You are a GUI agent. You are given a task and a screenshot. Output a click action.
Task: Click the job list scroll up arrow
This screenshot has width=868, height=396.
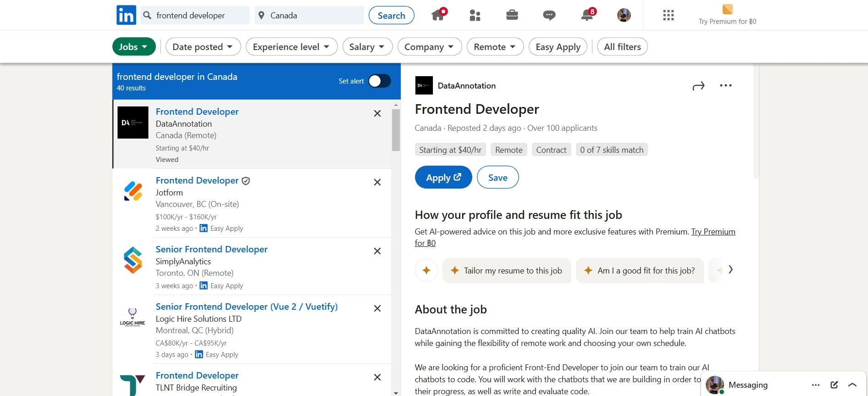(396, 105)
